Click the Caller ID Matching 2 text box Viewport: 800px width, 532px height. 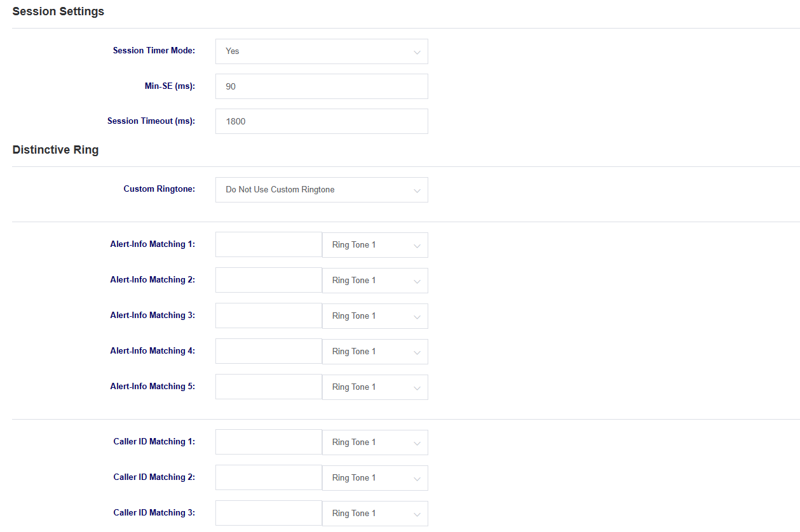(x=269, y=477)
